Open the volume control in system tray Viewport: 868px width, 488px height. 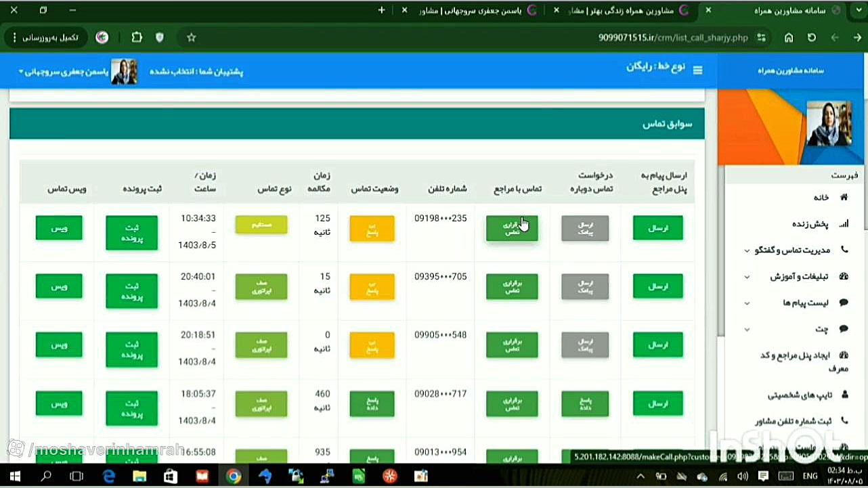(x=743, y=476)
